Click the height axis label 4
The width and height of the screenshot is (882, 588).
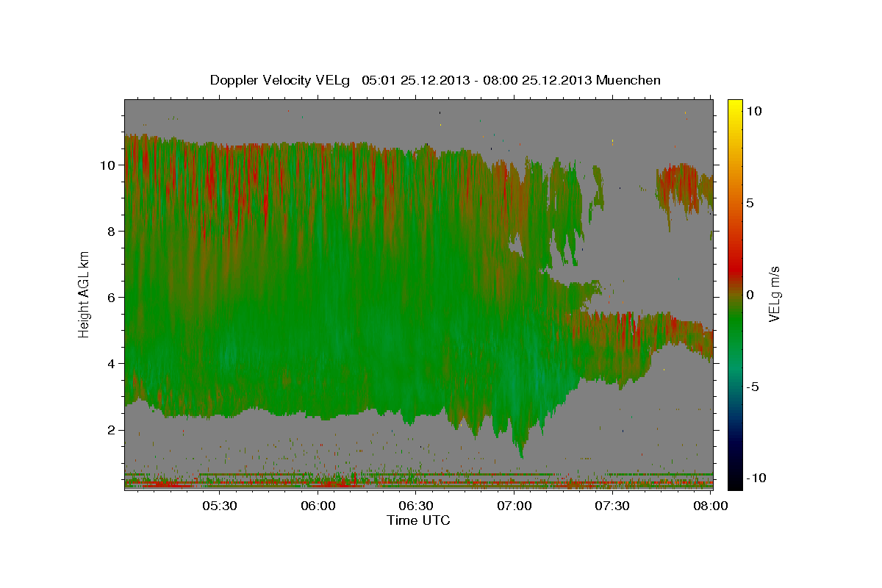pyautogui.click(x=112, y=364)
